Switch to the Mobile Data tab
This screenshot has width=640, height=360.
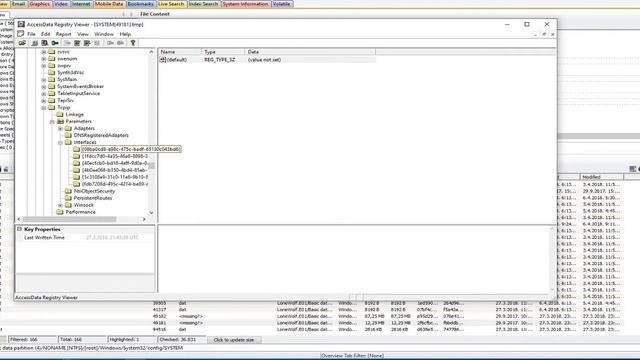click(x=109, y=4)
